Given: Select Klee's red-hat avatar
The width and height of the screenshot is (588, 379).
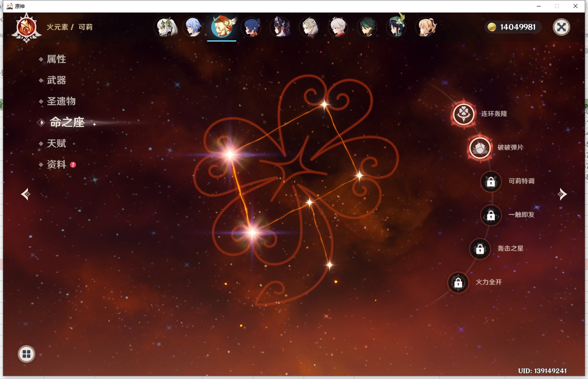Looking at the screenshot, I should [222, 27].
